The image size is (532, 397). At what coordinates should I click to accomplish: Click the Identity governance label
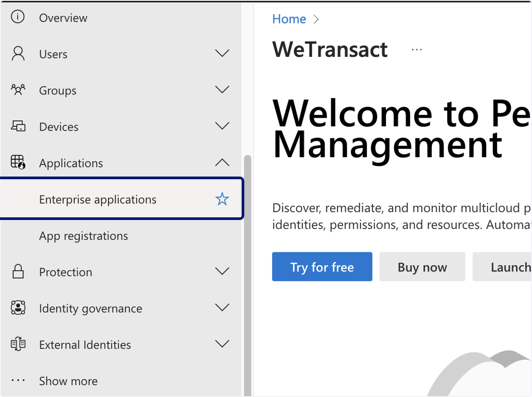pos(90,309)
